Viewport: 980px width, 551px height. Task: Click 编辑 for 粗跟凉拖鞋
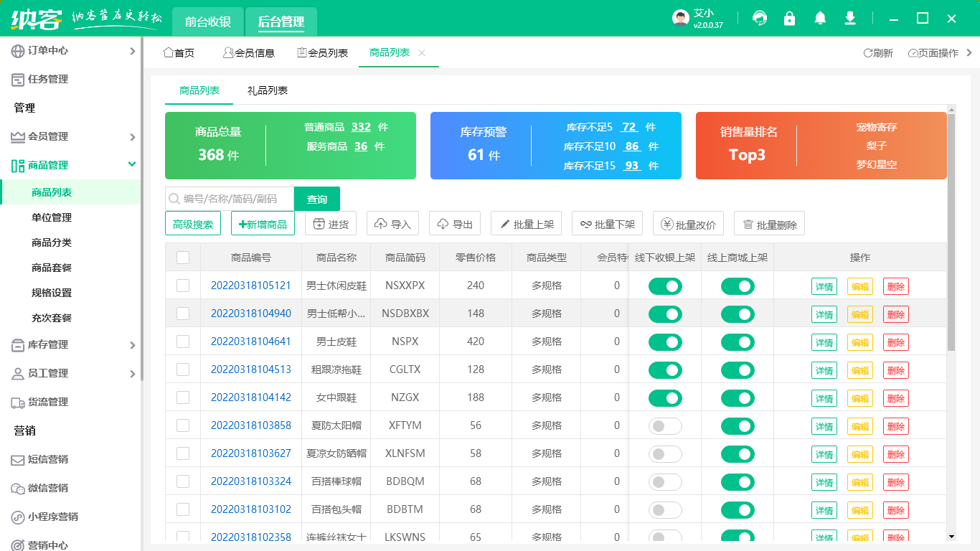(x=860, y=370)
